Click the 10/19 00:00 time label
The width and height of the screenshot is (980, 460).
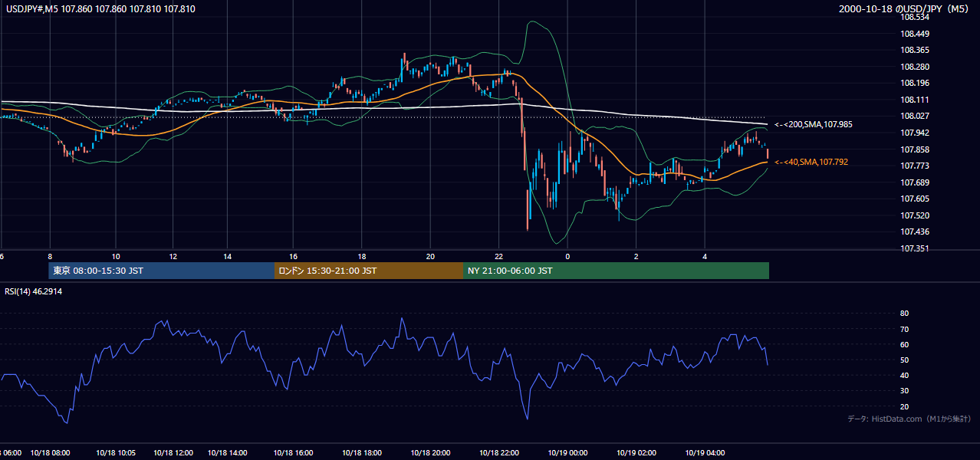(x=568, y=452)
